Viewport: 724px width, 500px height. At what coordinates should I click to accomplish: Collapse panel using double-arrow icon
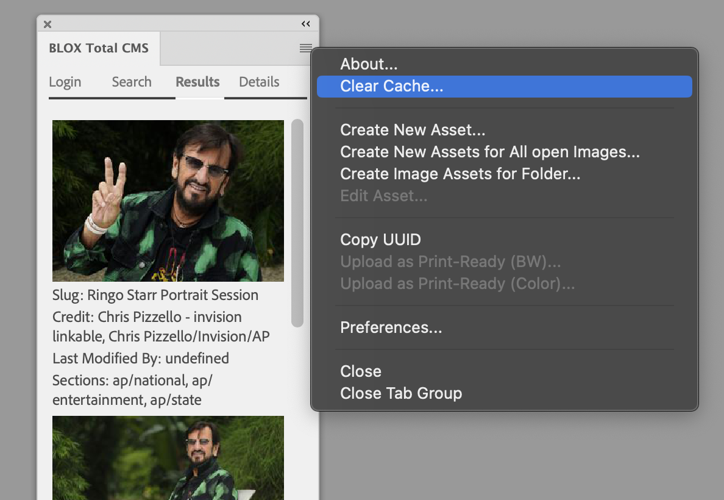(306, 24)
